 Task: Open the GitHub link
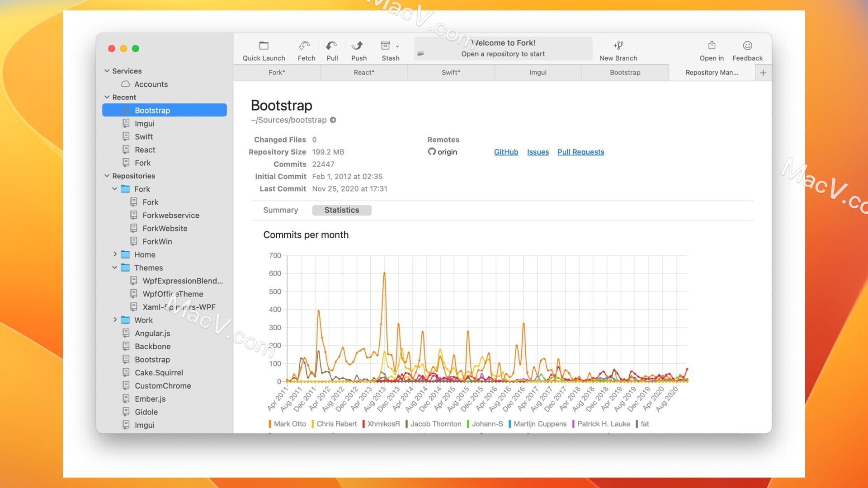point(506,152)
